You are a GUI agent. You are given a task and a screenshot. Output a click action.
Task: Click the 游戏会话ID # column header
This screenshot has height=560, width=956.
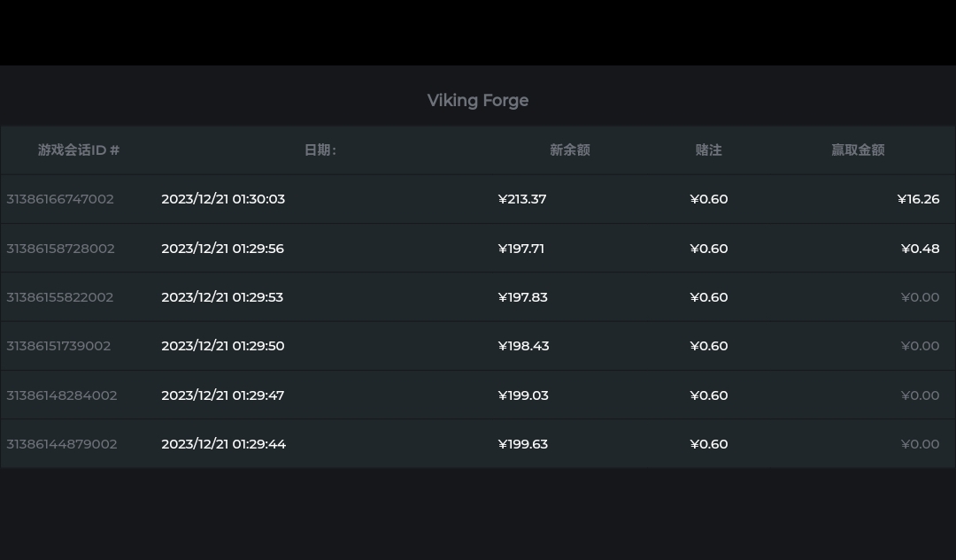tap(79, 150)
